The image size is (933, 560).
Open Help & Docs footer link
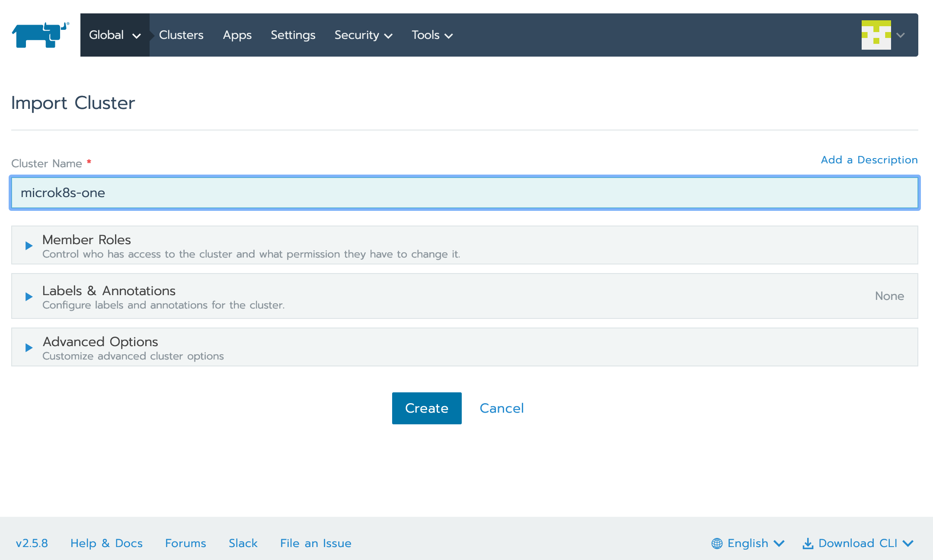click(106, 543)
